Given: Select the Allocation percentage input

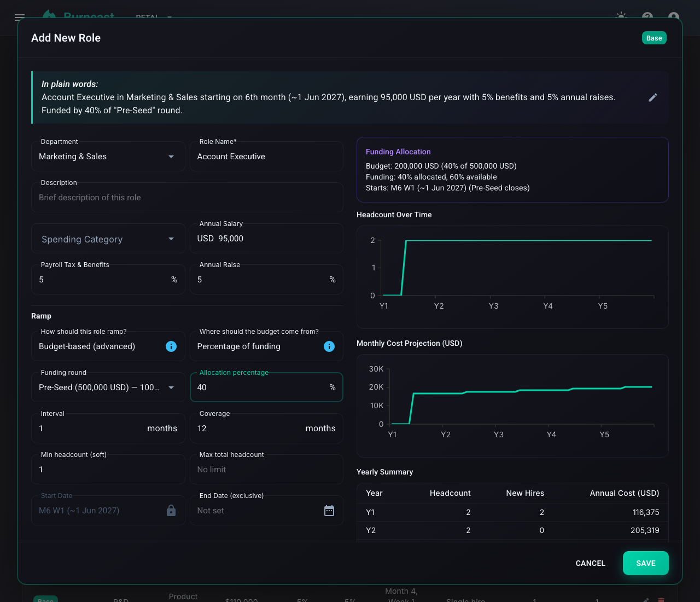Looking at the screenshot, I should tap(266, 387).
